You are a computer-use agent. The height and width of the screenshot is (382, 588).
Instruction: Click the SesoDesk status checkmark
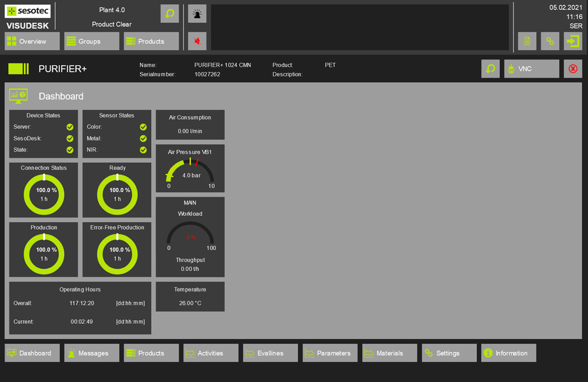click(x=70, y=138)
